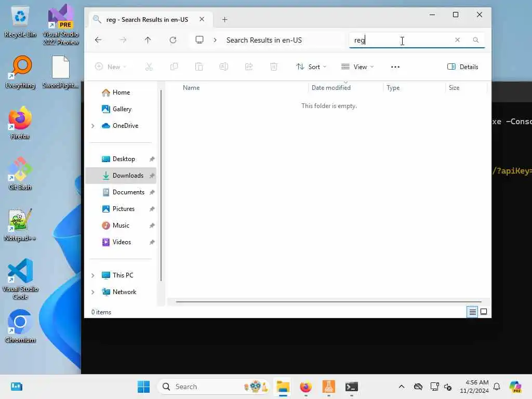532x399 pixels.
Task: Sort by the Type column header
Action: 393,87
